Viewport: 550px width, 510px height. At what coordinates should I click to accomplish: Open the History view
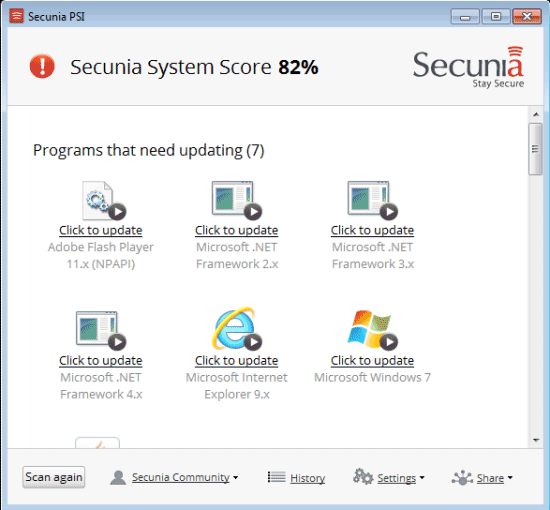pyautogui.click(x=296, y=478)
